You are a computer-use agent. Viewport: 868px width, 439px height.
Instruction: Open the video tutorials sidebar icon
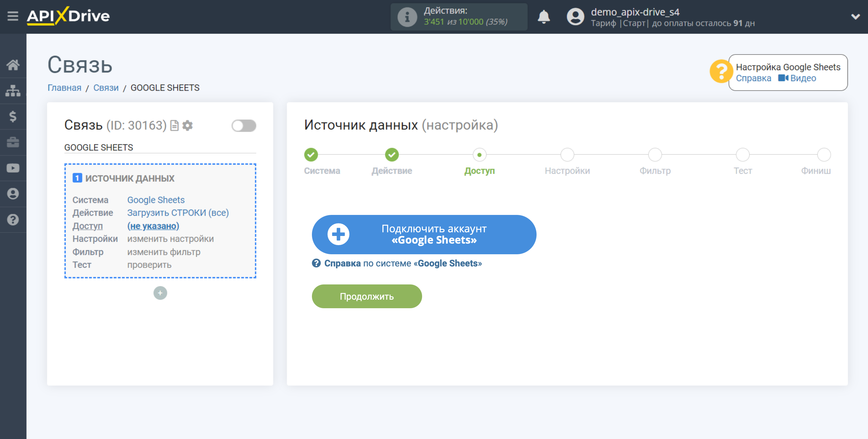(x=13, y=168)
